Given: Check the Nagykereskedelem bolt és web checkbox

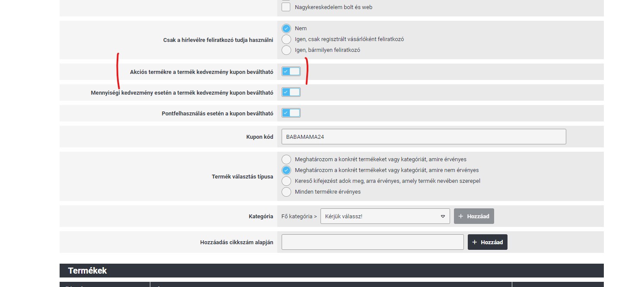Looking at the screenshot, I should (x=286, y=7).
